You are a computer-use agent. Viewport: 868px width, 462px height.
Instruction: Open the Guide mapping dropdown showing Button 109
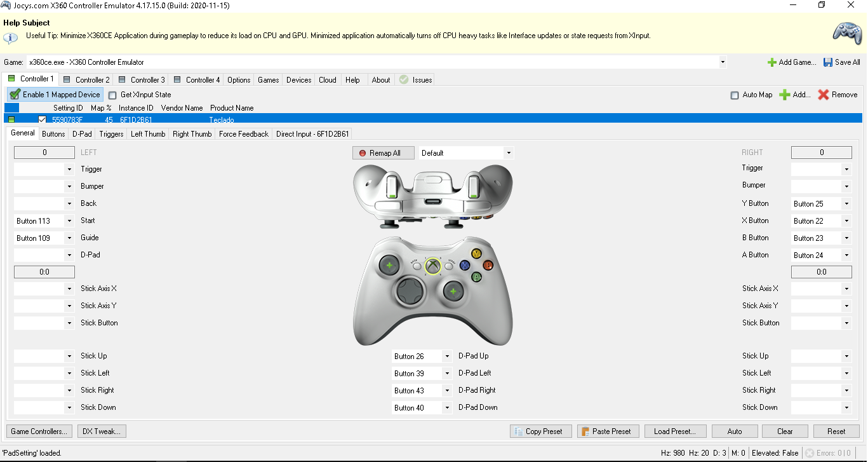[x=69, y=238]
